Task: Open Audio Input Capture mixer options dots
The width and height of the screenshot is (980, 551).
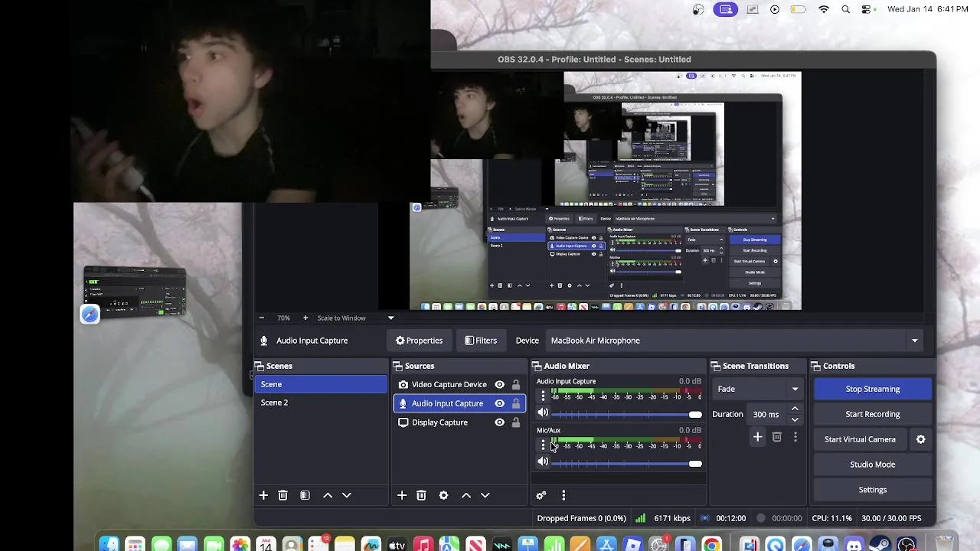Action: click(543, 396)
